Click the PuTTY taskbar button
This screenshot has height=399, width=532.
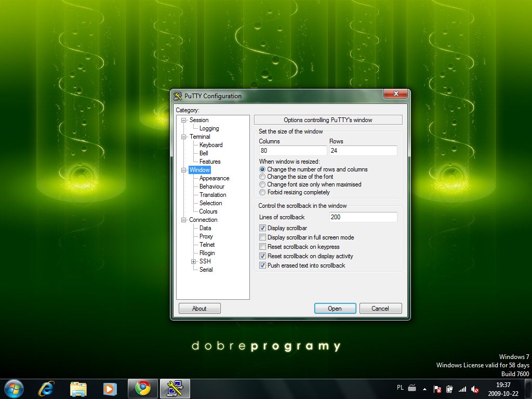[x=175, y=389]
